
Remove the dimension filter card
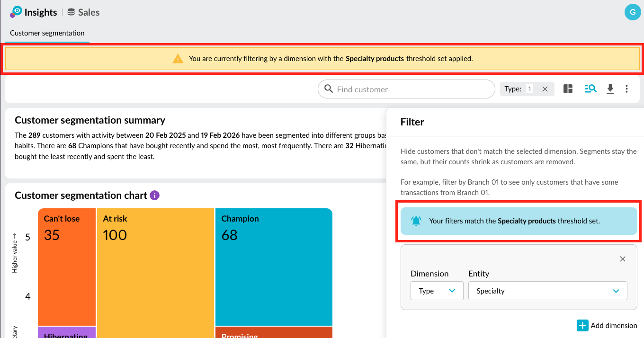click(x=623, y=259)
